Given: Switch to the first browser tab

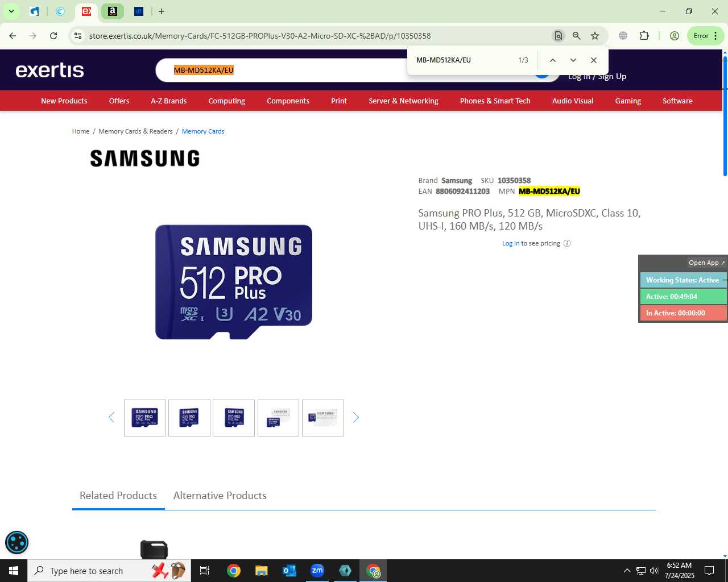Looking at the screenshot, I should point(35,11).
